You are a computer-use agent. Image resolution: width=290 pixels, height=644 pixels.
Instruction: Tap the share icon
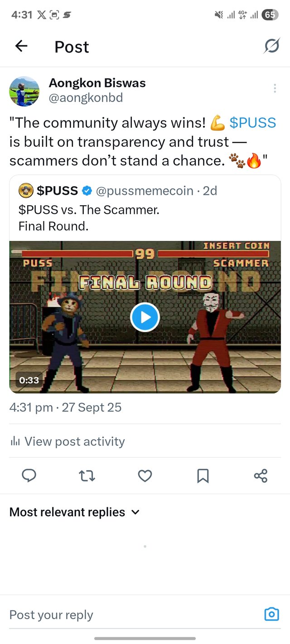coord(261,476)
